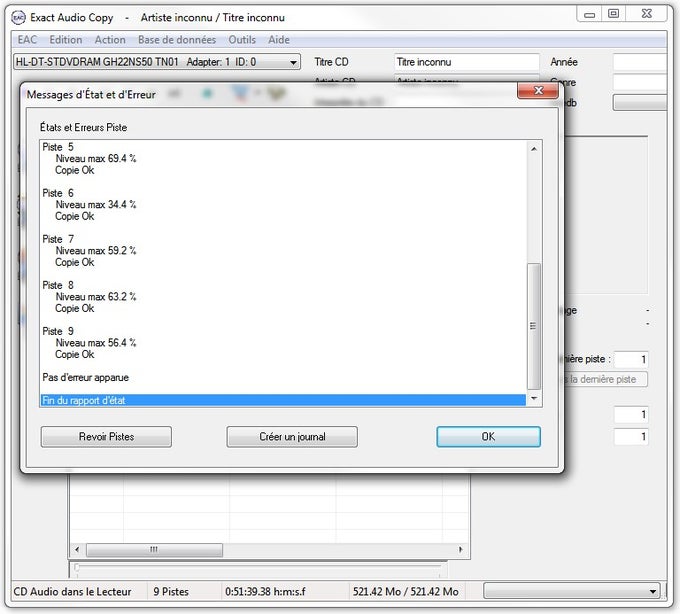Open the EAC menu
Viewport: 680px width, 614px height.
point(27,40)
